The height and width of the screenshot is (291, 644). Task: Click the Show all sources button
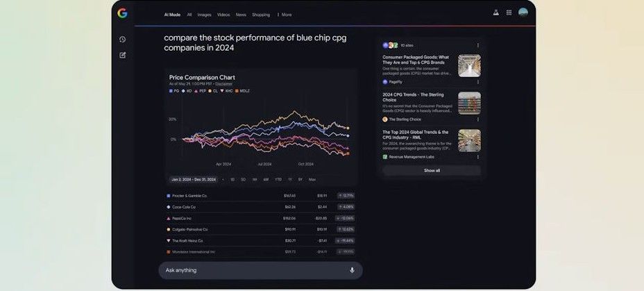432,170
